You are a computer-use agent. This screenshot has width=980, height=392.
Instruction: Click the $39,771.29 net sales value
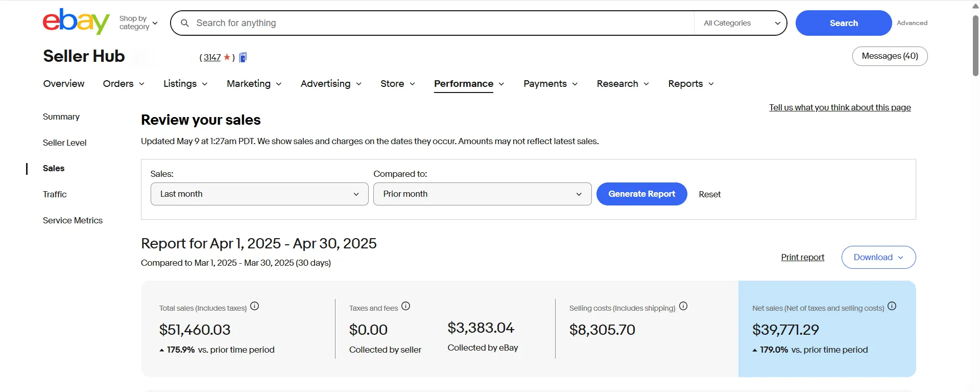click(x=785, y=330)
